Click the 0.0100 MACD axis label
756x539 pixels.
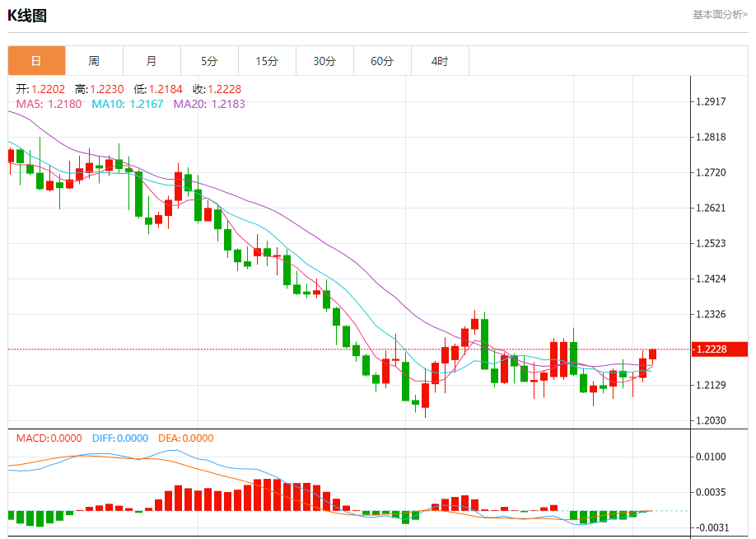point(711,457)
